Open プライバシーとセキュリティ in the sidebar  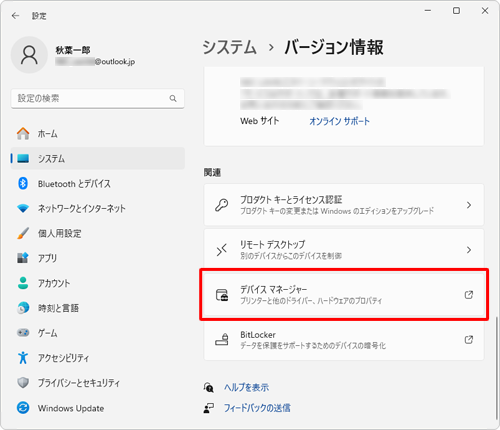pos(98,383)
